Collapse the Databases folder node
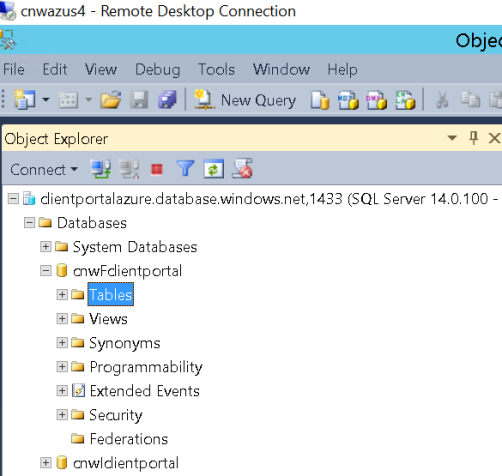 click(x=29, y=223)
